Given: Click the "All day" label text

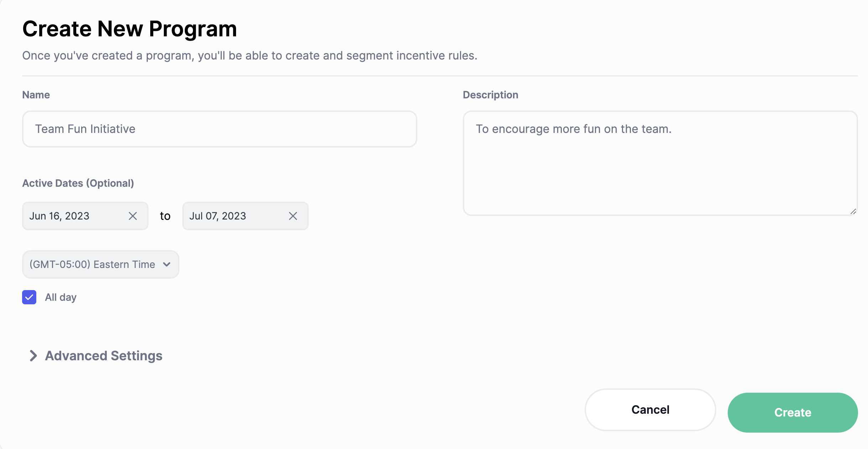Looking at the screenshot, I should 61,297.
